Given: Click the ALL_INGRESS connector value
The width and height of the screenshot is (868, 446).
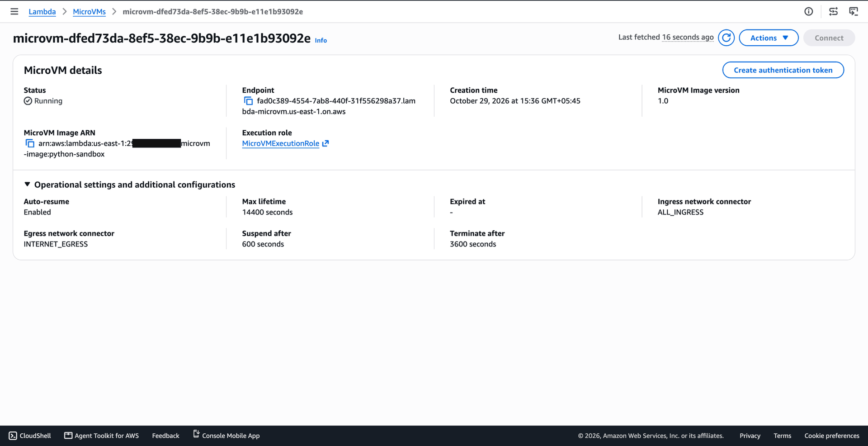Looking at the screenshot, I should point(680,212).
